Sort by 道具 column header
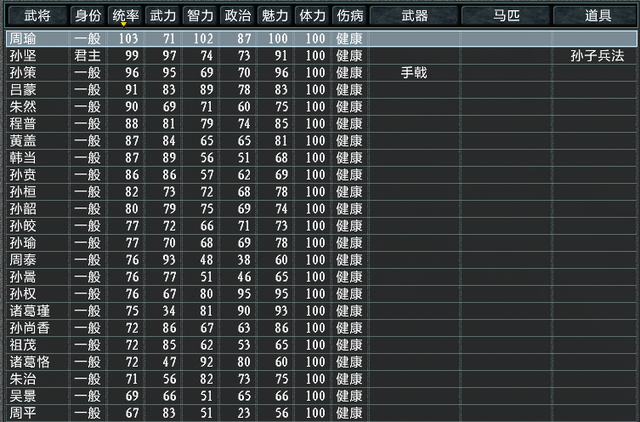The height and width of the screenshot is (422, 640). pos(598,16)
